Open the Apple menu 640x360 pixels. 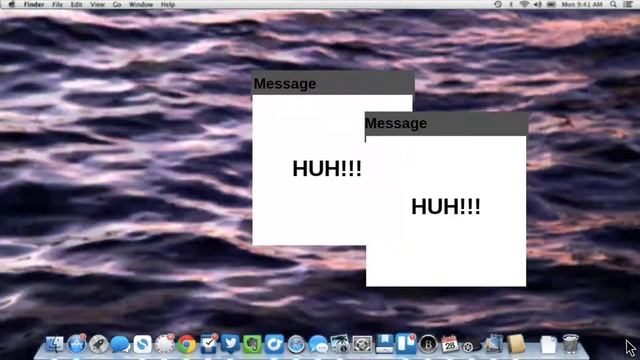[x=11, y=4]
